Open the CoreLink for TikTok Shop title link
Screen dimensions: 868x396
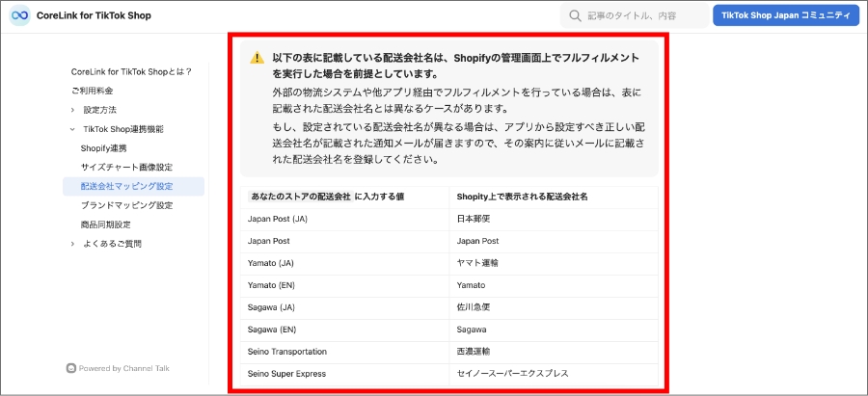click(x=94, y=15)
